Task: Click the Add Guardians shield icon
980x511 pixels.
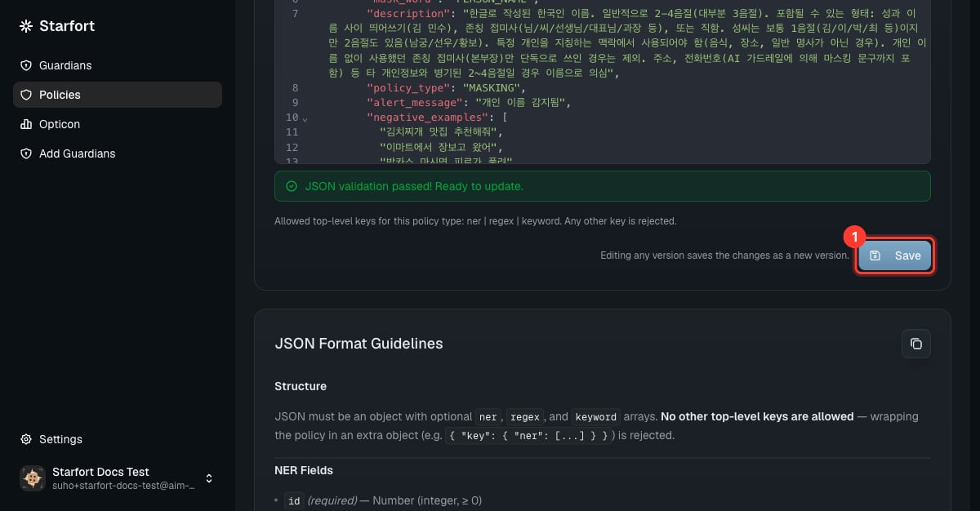Action: (x=26, y=153)
